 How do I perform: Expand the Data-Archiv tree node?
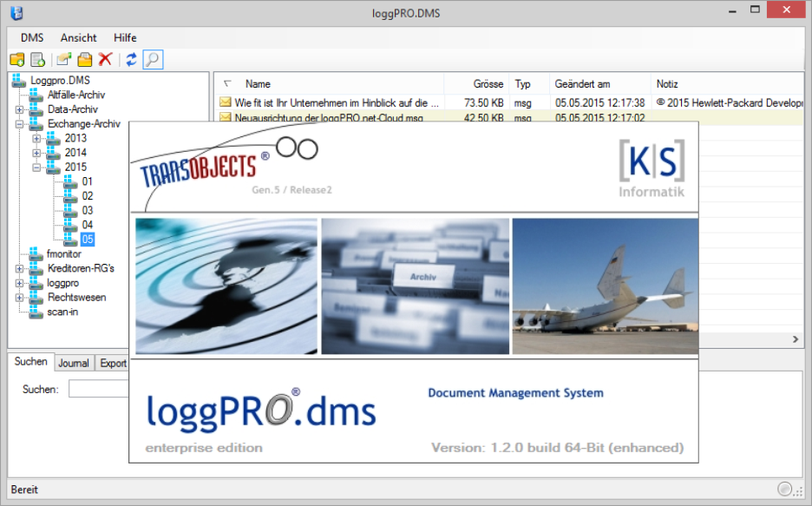(19, 110)
